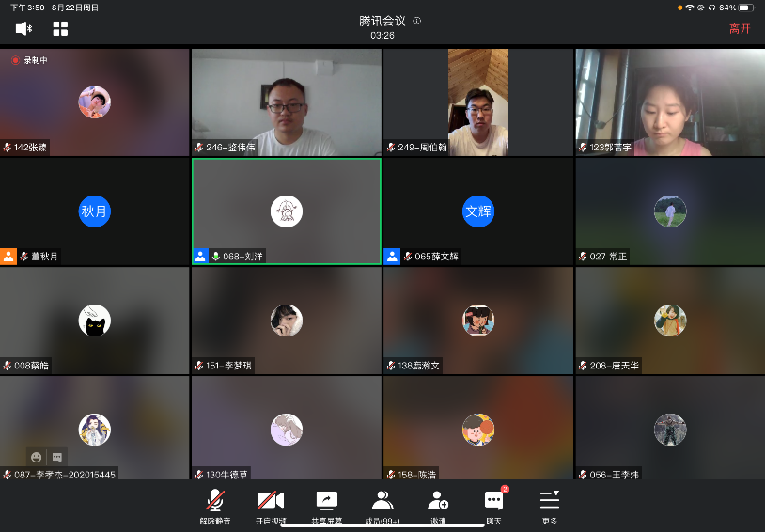Click the 录制中 recording indicator
Image resolution: width=765 pixels, height=532 pixels.
pyautogui.click(x=29, y=60)
